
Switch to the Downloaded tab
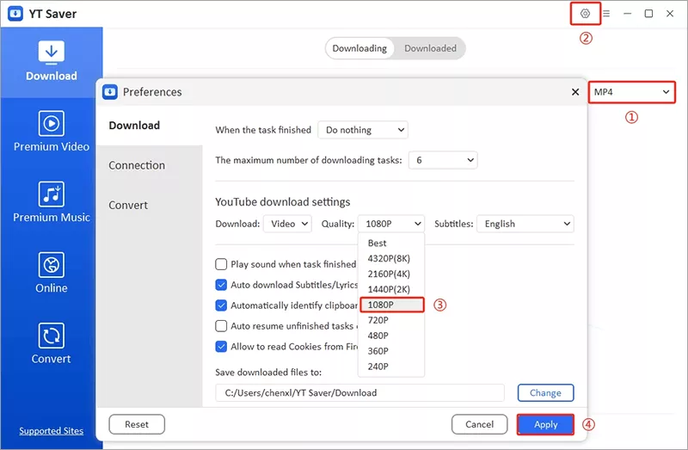click(429, 48)
